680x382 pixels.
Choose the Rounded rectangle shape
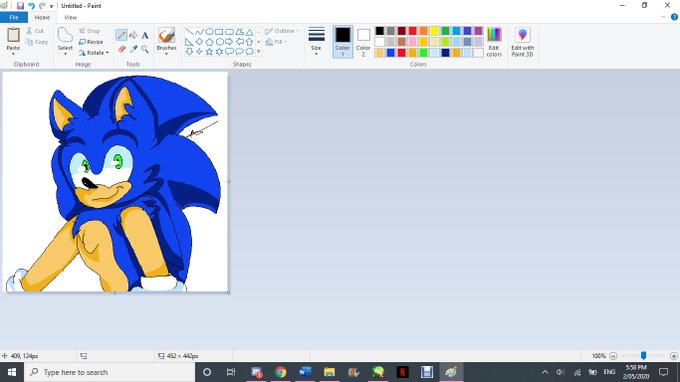(229, 32)
